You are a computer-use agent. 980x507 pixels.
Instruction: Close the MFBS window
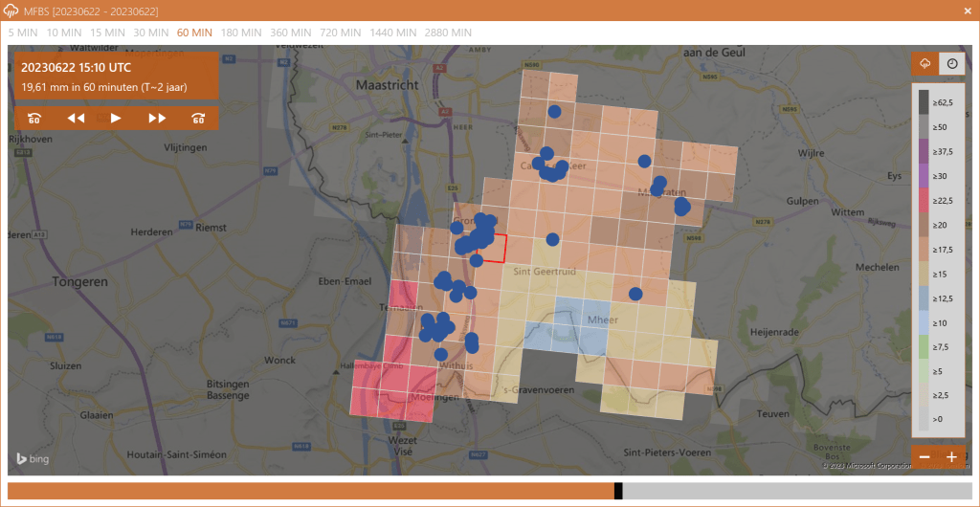[967, 10]
